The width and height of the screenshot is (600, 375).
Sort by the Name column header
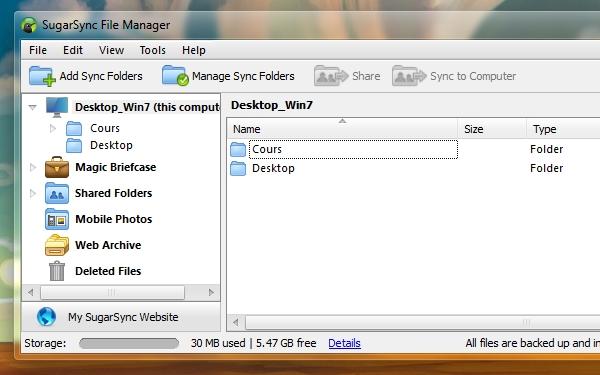[342, 129]
